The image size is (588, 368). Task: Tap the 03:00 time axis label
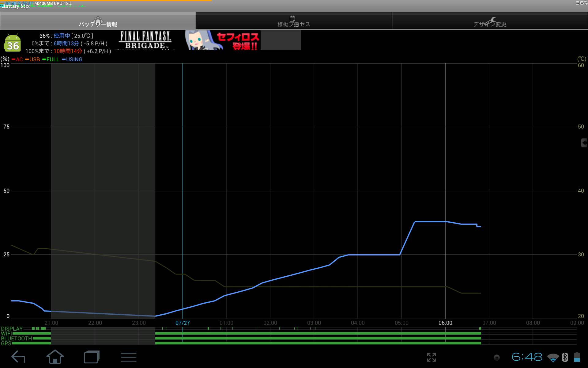[x=314, y=323]
